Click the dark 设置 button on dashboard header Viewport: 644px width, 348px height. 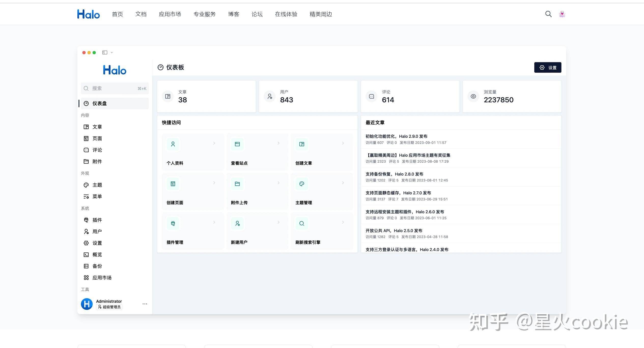coord(548,67)
